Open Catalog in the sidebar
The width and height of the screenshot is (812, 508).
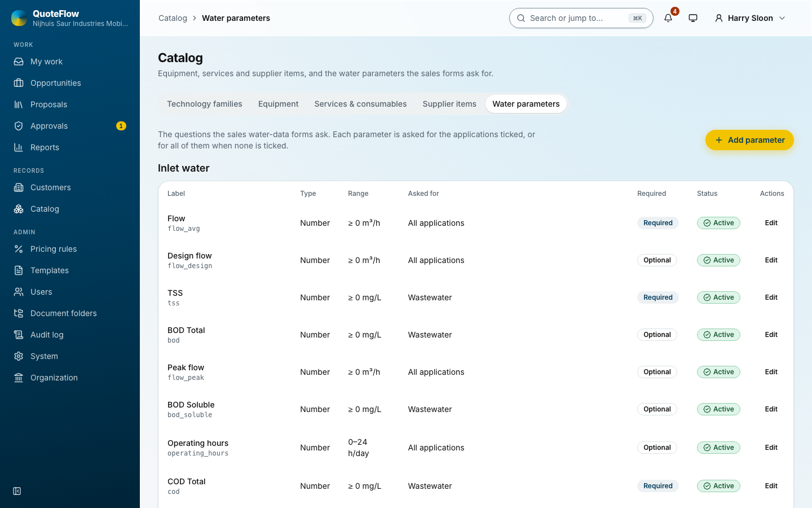(70, 209)
